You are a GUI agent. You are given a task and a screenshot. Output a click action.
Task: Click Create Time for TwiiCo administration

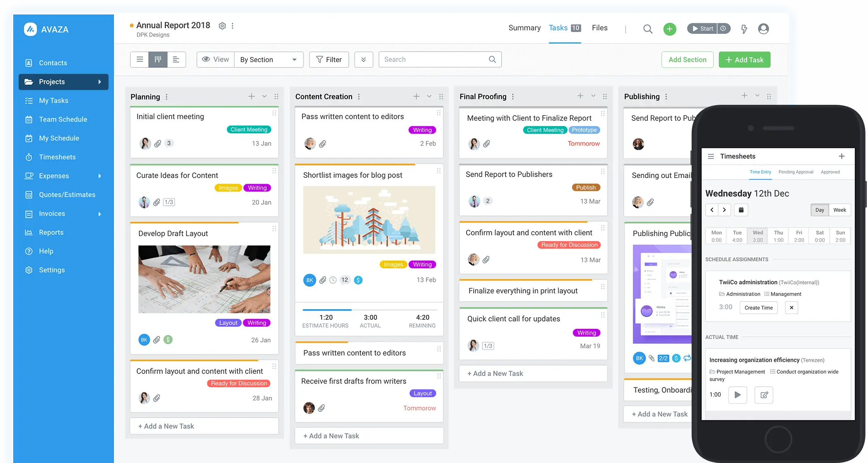pos(758,307)
